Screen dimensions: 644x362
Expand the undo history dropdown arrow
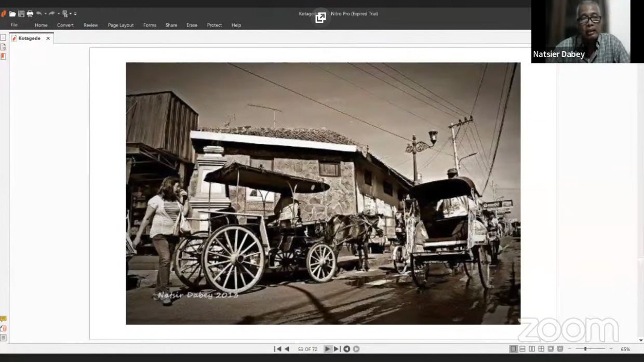[45, 14]
